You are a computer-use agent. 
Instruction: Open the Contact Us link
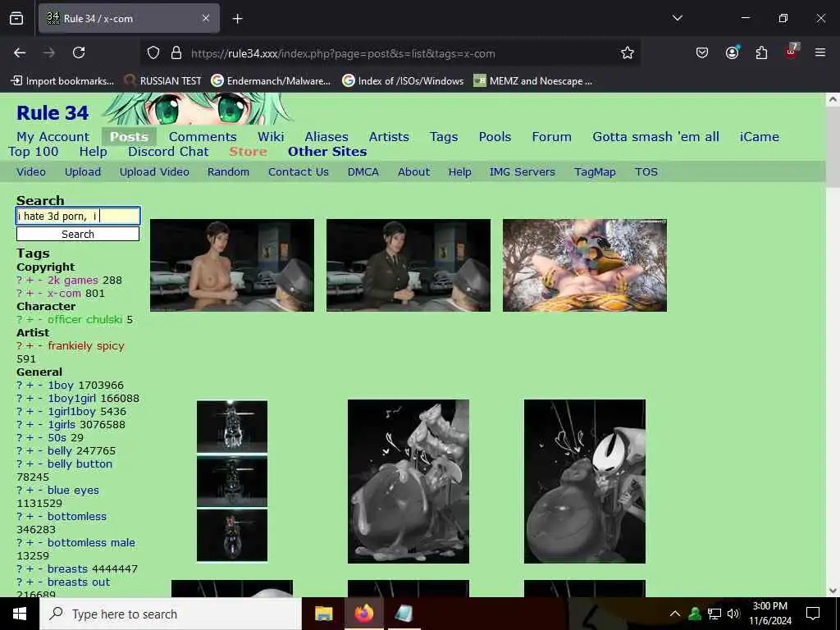point(299,172)
